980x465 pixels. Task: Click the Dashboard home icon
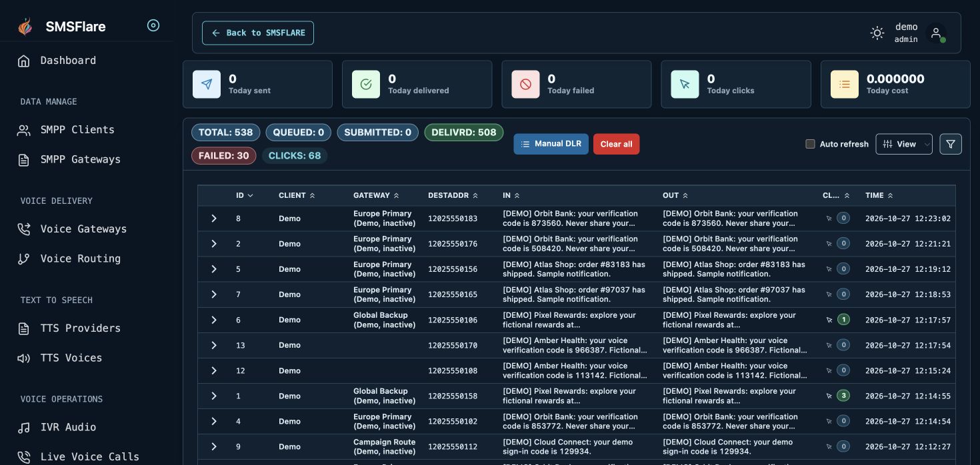(x=24, y=61)
